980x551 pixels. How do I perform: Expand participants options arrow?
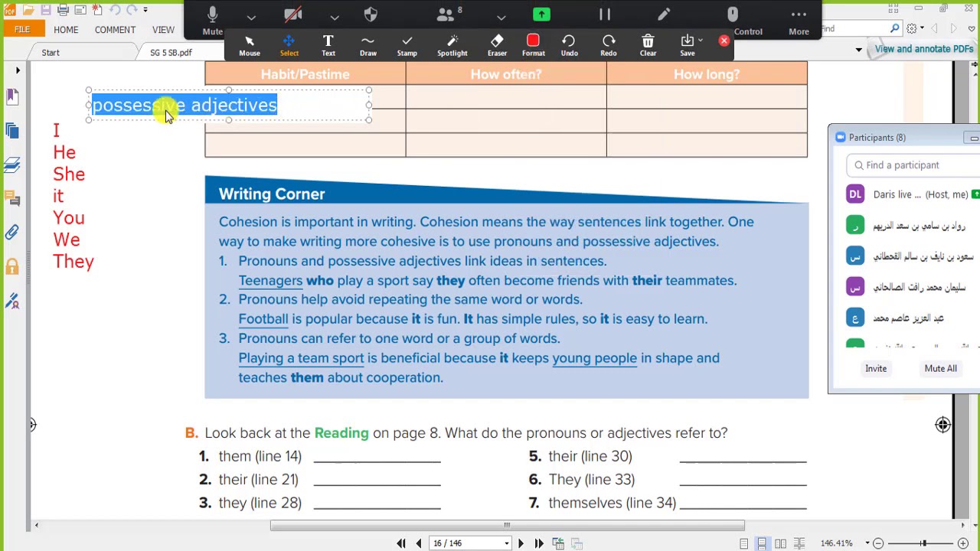click(x=501, y=16)
